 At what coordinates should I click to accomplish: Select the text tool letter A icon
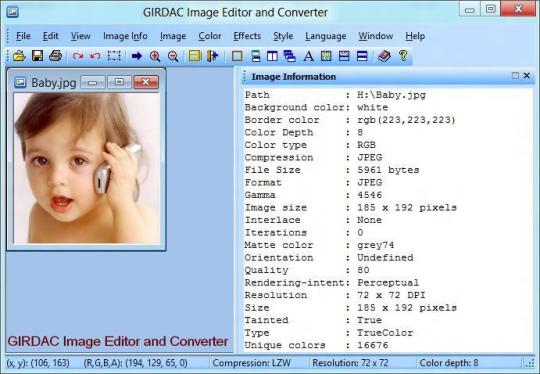[309, 56]
